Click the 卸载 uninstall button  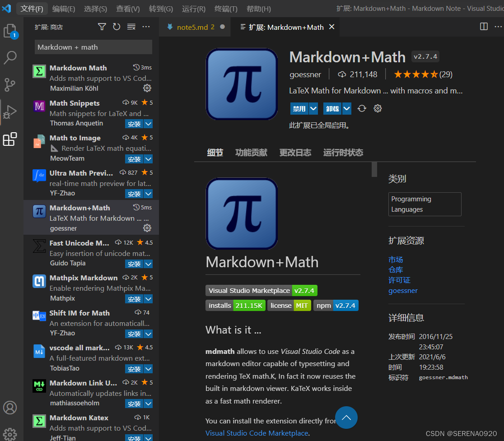(x=332, y=109)
